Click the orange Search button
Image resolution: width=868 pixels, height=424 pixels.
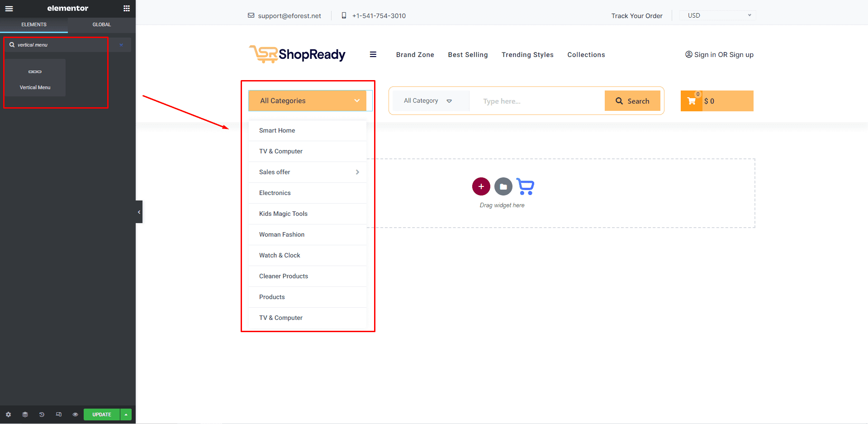point(632,101)
